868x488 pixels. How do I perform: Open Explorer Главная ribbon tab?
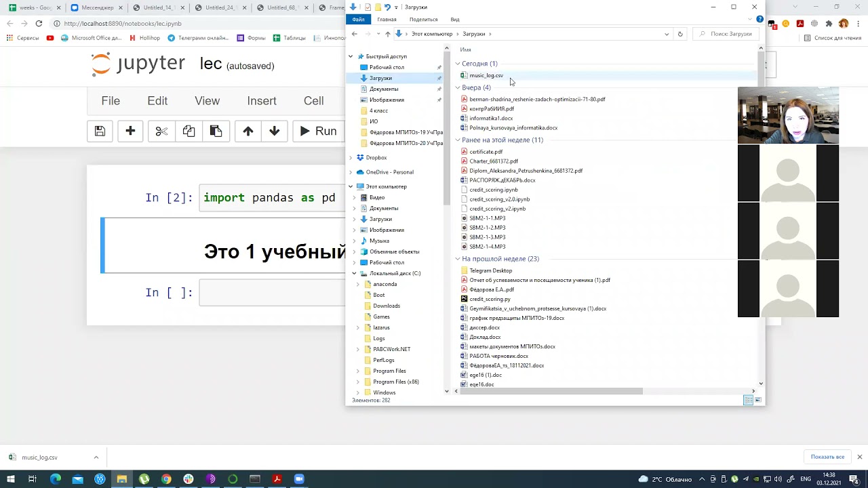point(387,20)
